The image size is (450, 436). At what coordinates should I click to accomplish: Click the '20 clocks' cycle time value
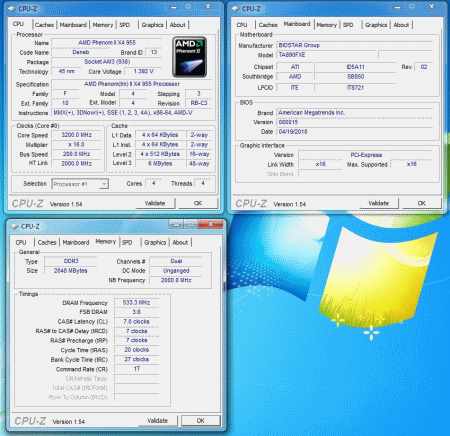pos(136,350)
